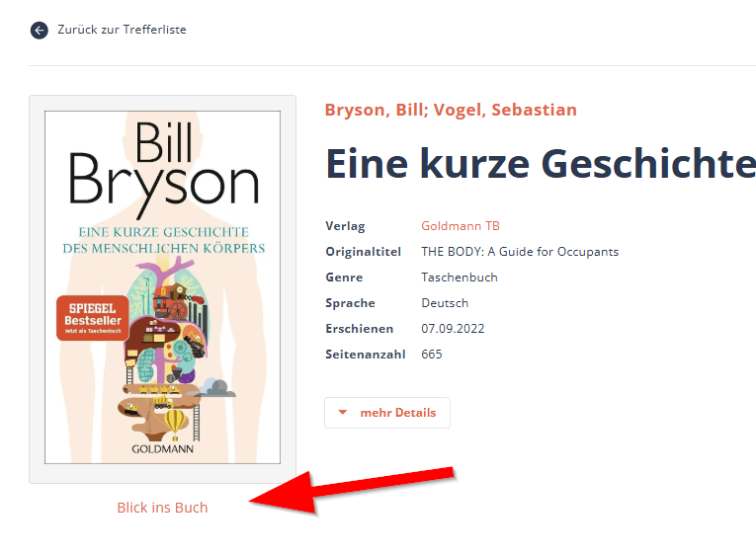Open the Bill Bryson book cover image
This screenshot has width=756, height=556.
162,287
